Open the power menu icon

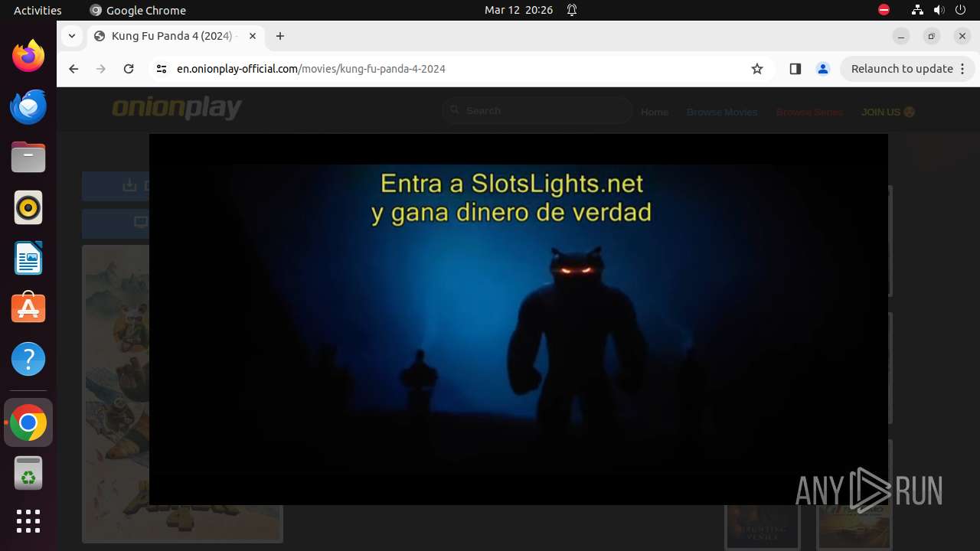pyautogui.click(x=961, y=10)
